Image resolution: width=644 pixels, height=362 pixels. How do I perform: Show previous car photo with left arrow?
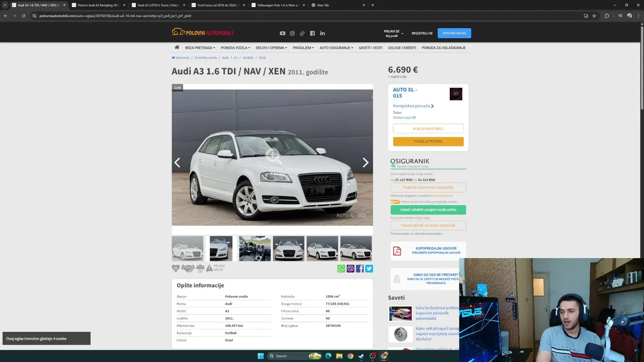pyautogui.click(x=177, y=162)
